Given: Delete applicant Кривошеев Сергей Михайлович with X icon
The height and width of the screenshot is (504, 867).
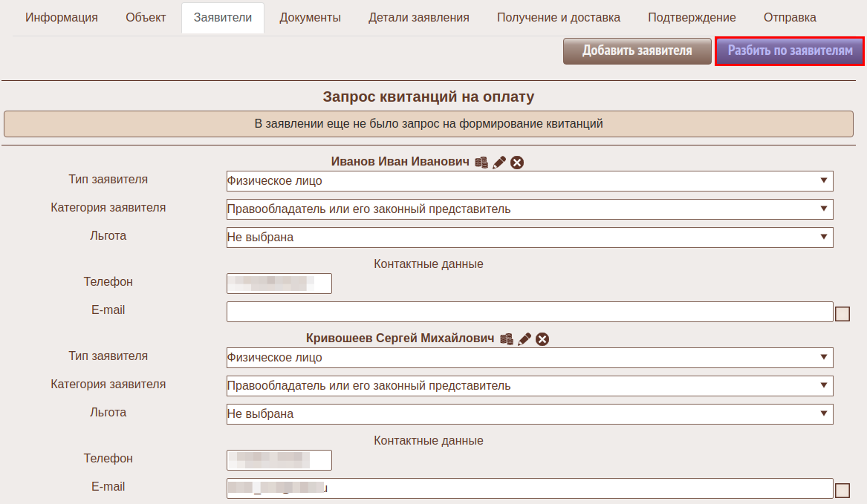Looking at the screenshot, I should (542, 339).
